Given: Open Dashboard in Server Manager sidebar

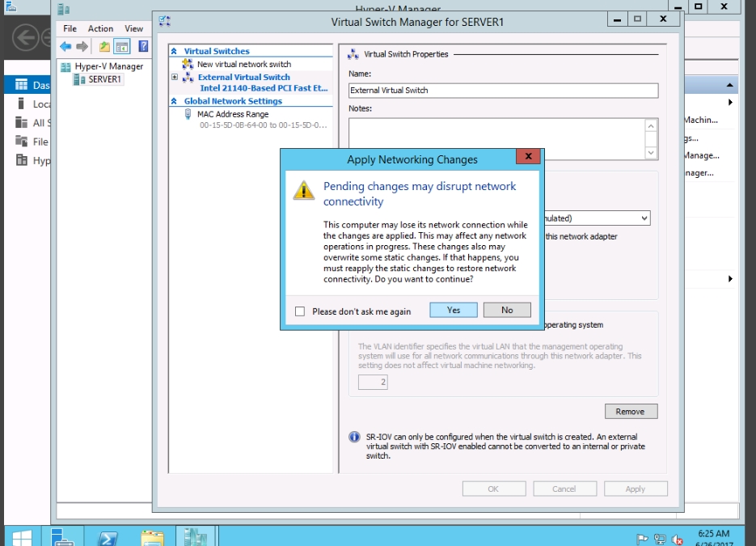Looking at the screenshot, I should click(x=29, y=85).
